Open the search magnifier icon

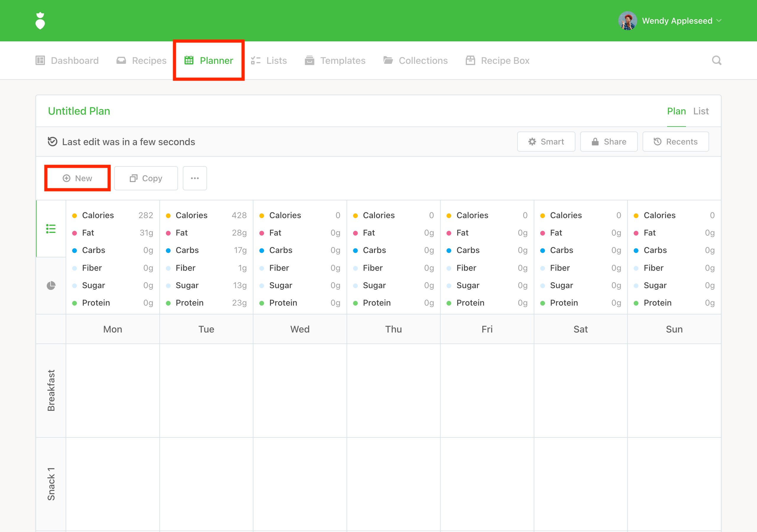[x=716, y=60]
